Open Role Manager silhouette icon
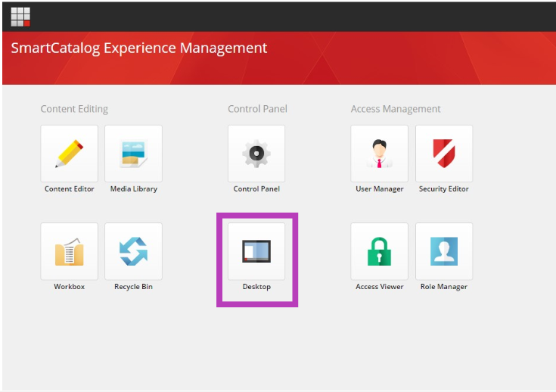556x392 pixels. (444, 251)
